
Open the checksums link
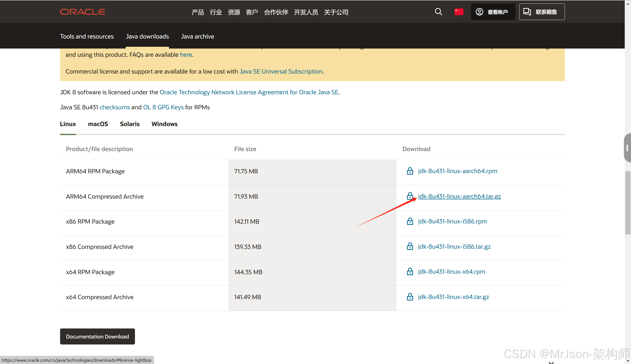tap(114, 107)
